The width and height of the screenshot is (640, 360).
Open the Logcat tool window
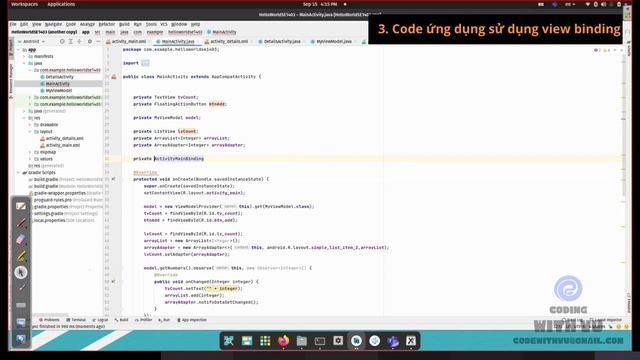coord(100,320)
